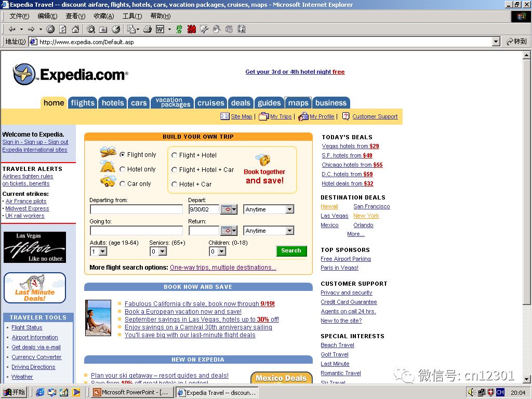Click the My Profile people icon

click(x=303, y=116)
